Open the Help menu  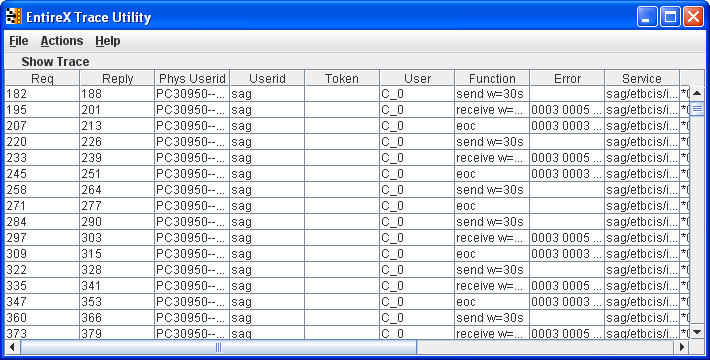point(108,41)
